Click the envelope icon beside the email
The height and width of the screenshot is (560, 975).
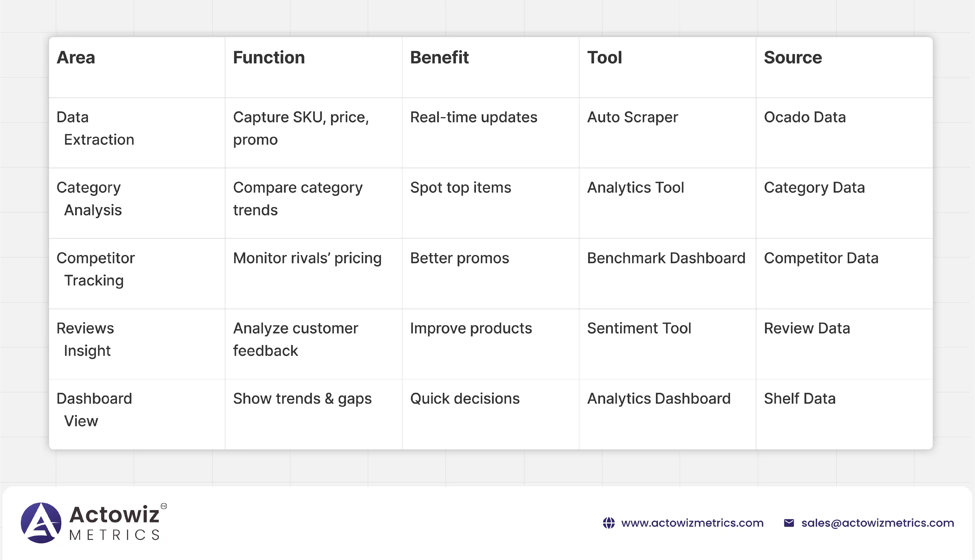click(789, 523)
